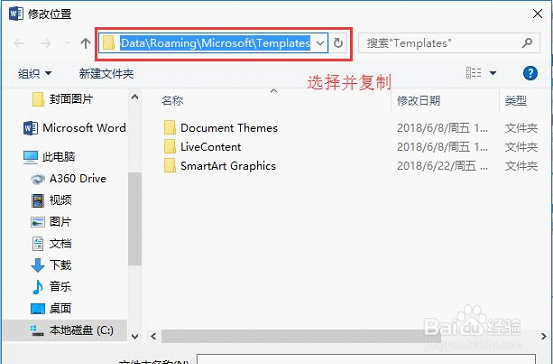Open A360 Drive in sidebar
Viewport: 553px width, 364px height.
69,178
